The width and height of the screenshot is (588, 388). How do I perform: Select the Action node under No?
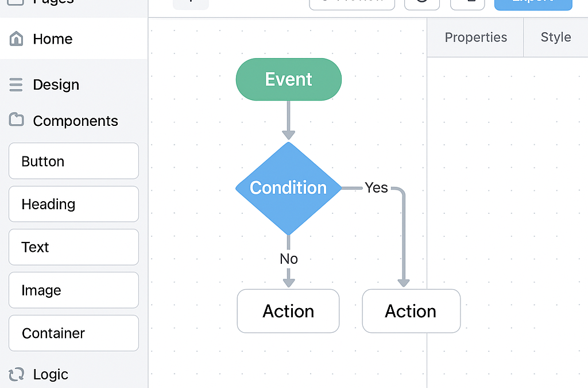(x=288, y=311)
